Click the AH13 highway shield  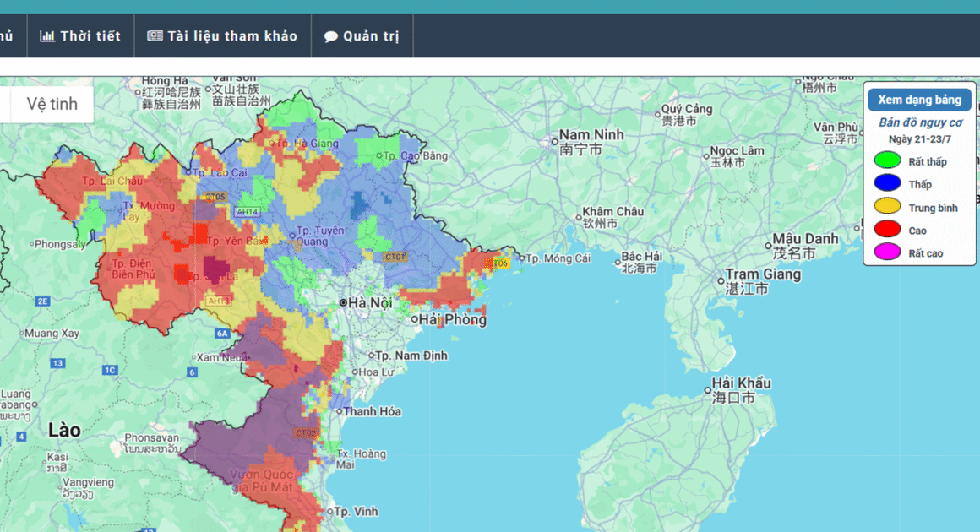(x=217, y=301)
